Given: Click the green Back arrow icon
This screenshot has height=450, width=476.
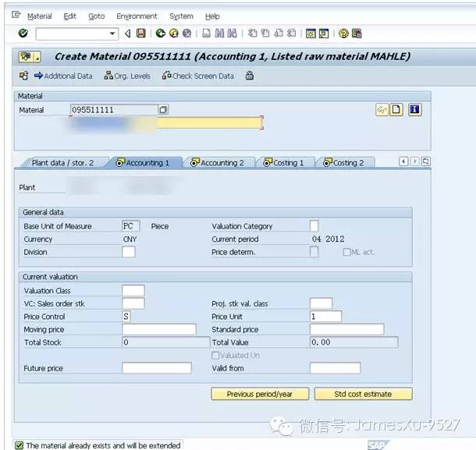Looking at the screenshot, I should point(160,33).
